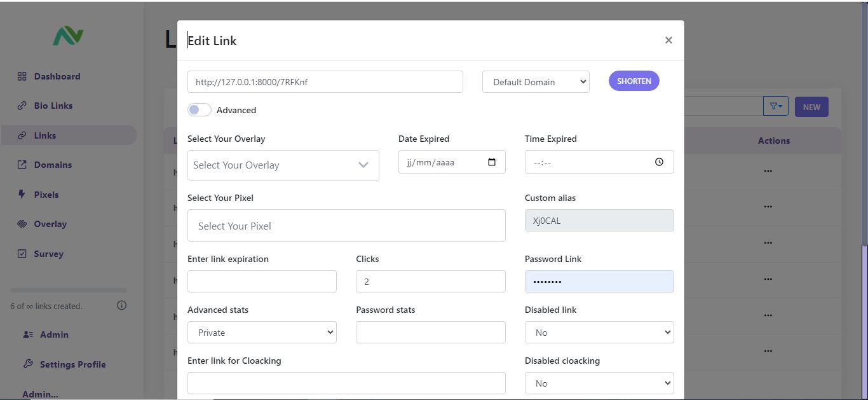Click the info icon beside links created

122,305
